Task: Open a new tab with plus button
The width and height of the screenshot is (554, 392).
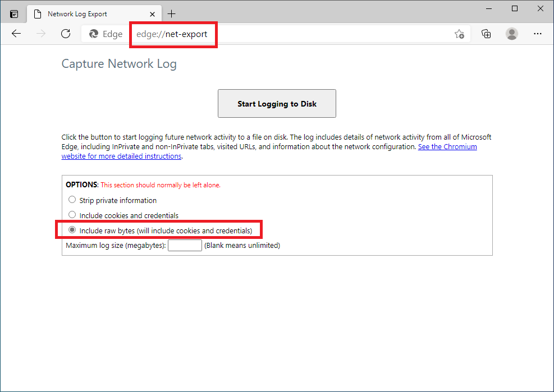Action: click(172, 14)
